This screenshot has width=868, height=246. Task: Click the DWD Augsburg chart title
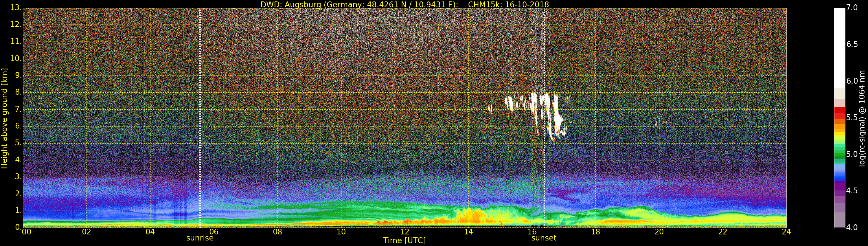click(404, 4)
